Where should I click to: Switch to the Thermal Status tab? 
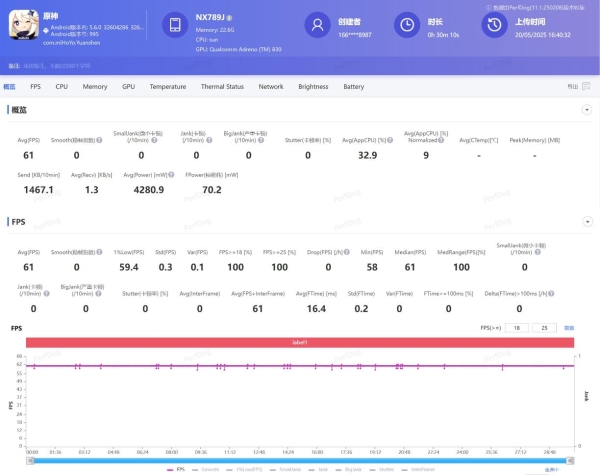[x=222, y=87]
